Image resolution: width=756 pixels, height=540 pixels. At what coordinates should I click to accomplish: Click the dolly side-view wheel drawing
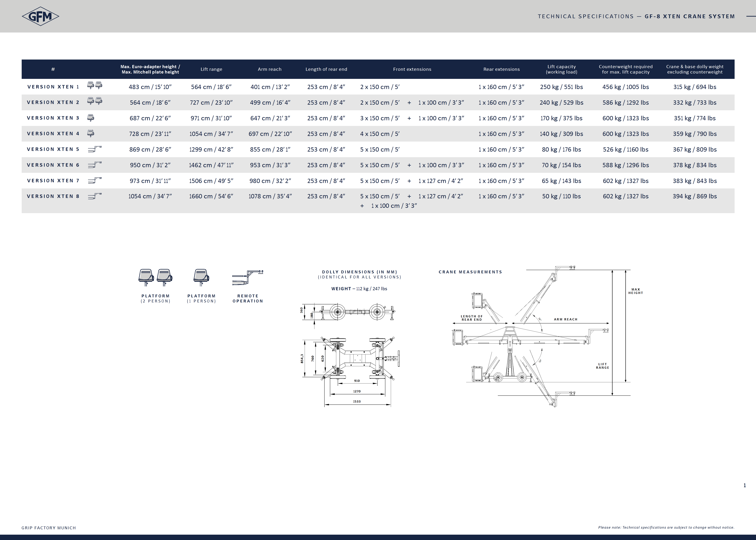tap(357, 312)
